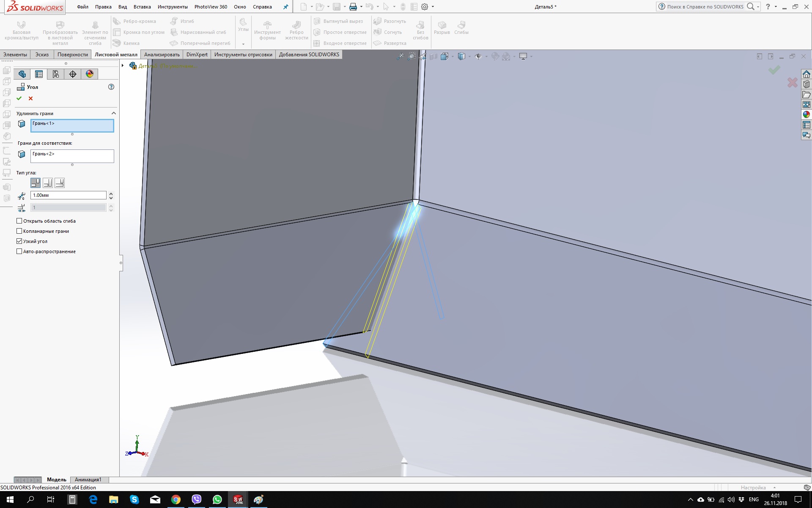
Task: Open the FeatureManager design tree tab
Action: [22, 74]
